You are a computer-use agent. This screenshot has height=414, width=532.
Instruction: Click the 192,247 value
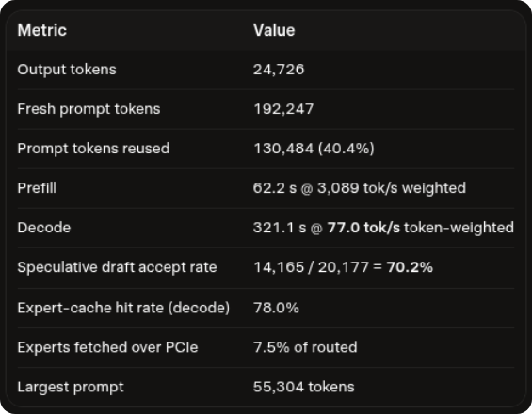coord(283,109)
